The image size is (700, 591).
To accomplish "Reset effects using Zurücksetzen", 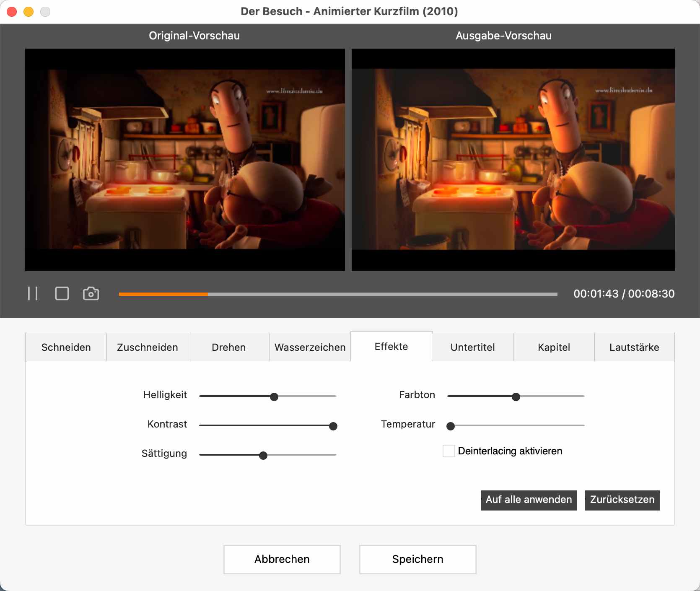I will 622,500.
